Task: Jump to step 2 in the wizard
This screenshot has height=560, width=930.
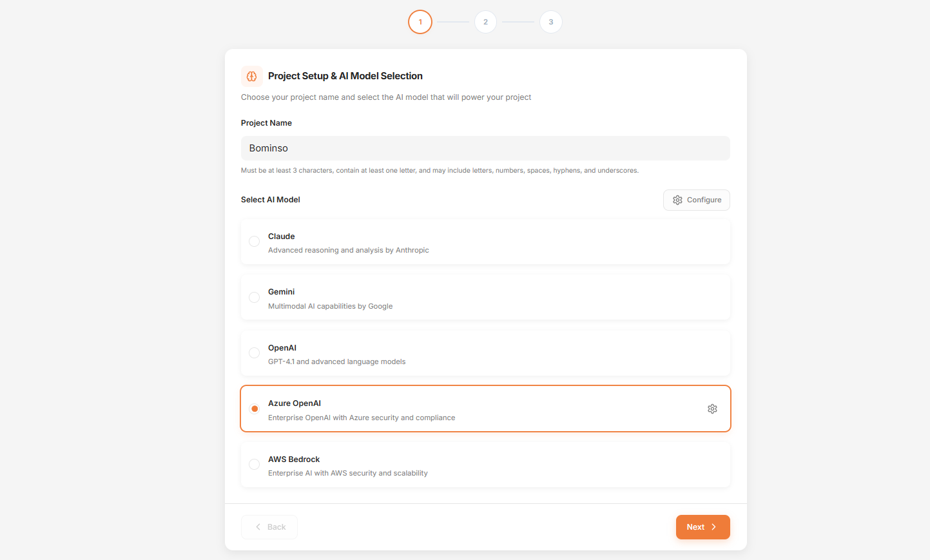Action: [x=485, y=22]
